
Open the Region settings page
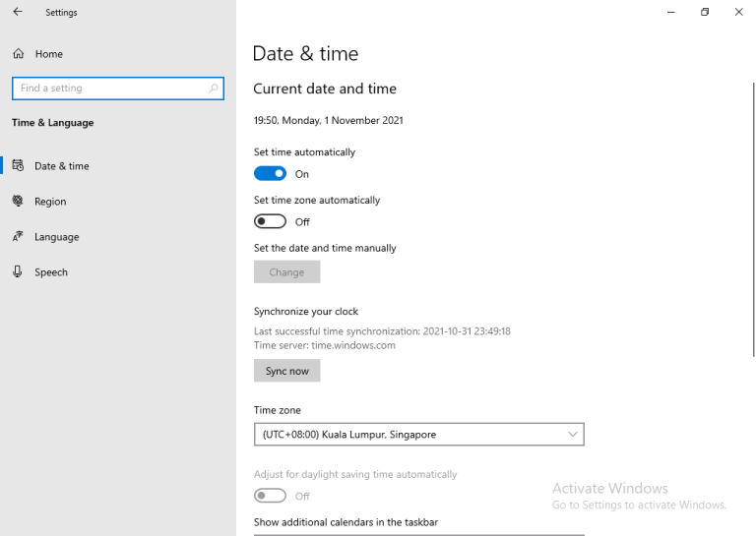(x=50, y=202)
